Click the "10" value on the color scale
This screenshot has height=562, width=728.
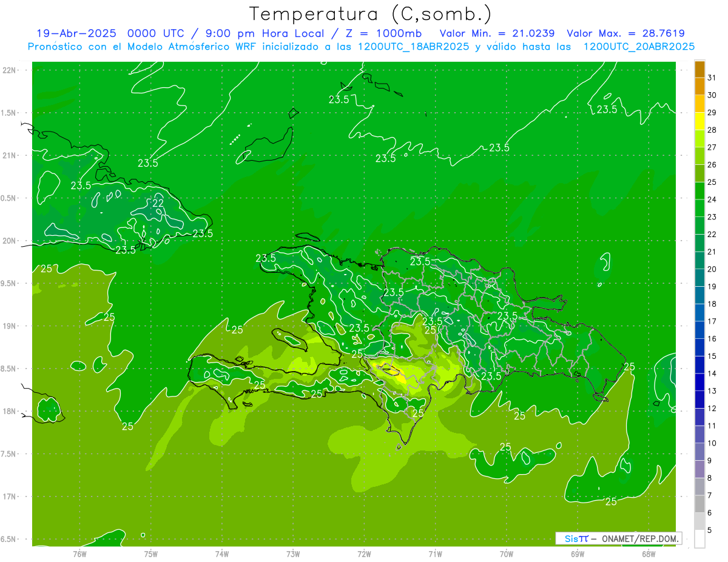[711, 443]
